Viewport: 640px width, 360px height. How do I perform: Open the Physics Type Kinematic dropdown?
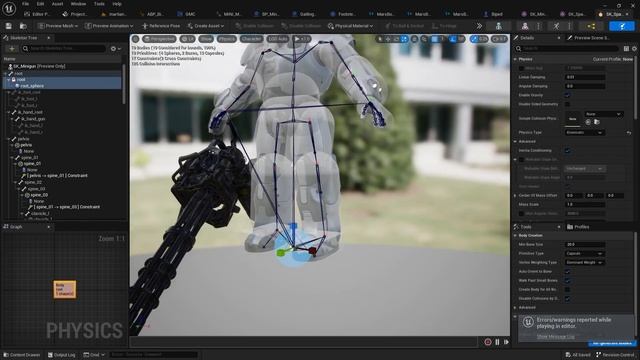(584, 133)
